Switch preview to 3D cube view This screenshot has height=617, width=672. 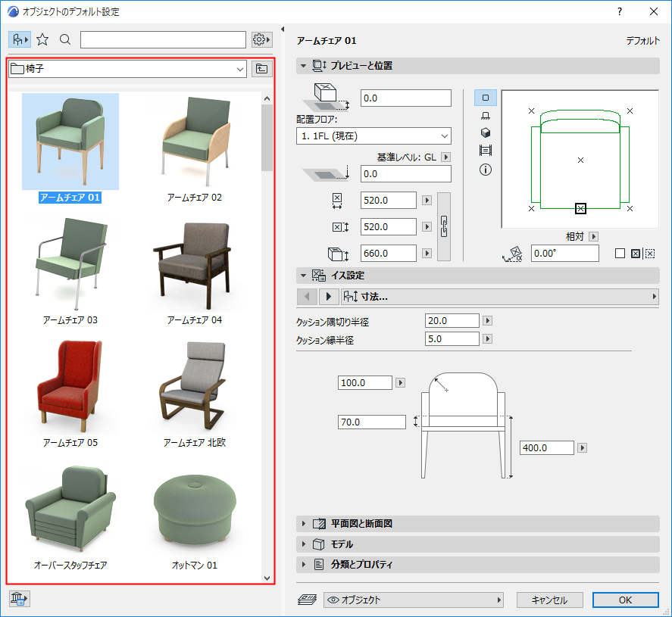[486, 133]
